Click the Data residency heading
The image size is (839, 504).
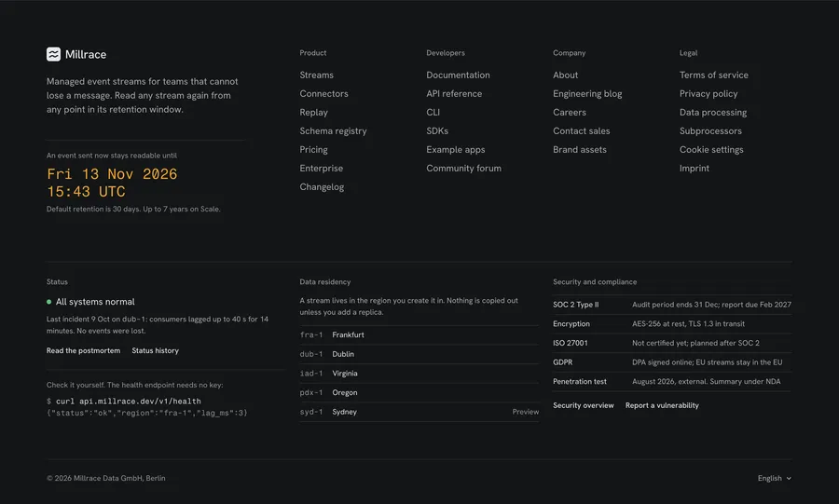click(325, 282)
